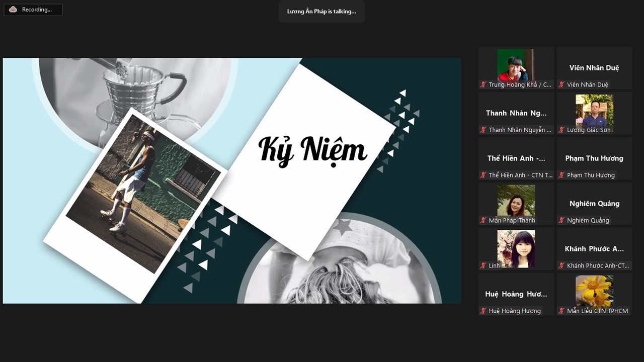This screenshot has height=362, width=644.
Task: Click muted mic icon in Thanh Nhàn Nguyễn's tile
Action: coord(484,130)
